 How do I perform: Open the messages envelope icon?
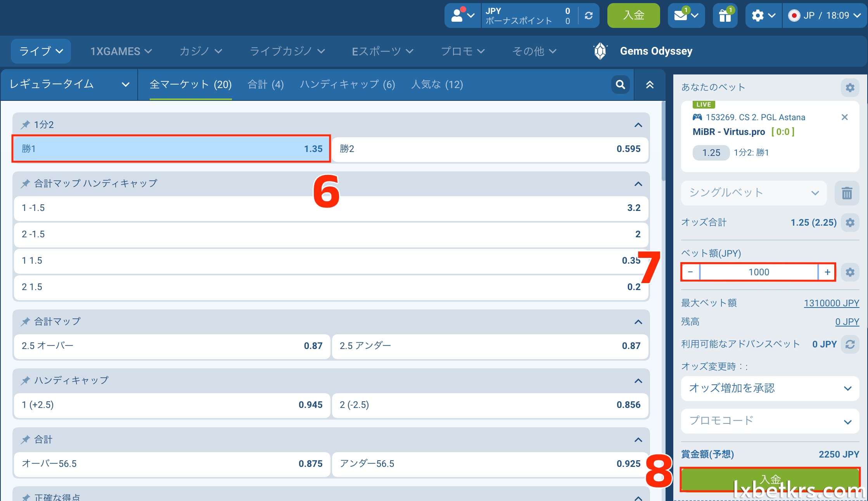686,16
